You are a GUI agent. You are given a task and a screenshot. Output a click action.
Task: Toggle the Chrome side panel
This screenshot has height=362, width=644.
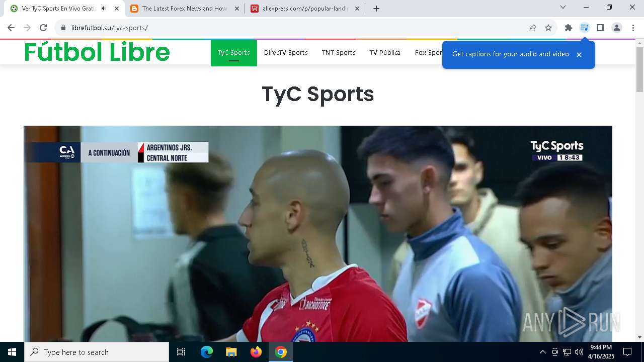(x=600, y=28)
